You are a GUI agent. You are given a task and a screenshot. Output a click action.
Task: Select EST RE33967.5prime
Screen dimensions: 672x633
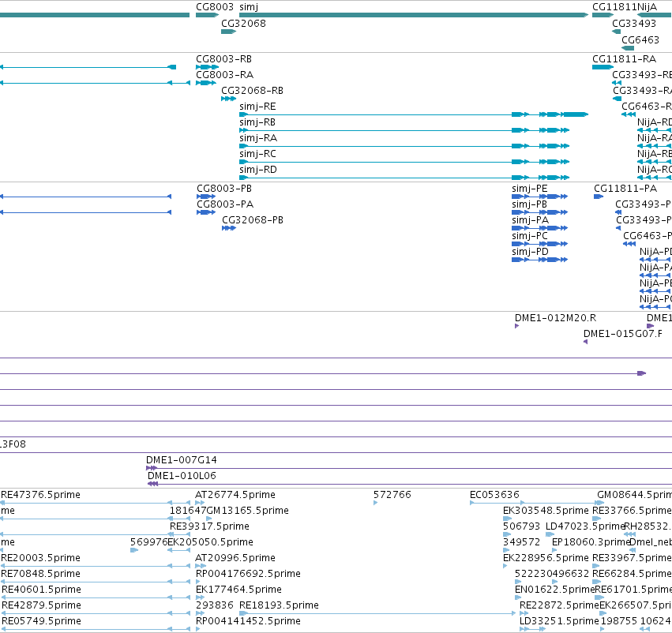pos(632,558)
